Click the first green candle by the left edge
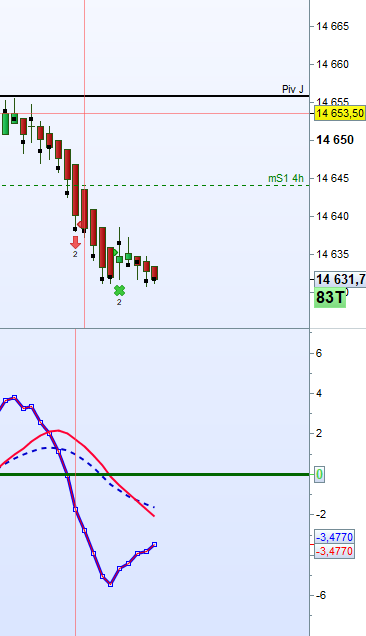The image size is (366, 636). tap(5, 124)
